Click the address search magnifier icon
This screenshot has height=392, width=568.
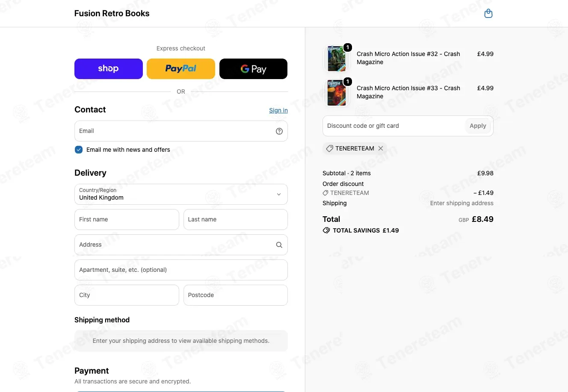(279, 245)
